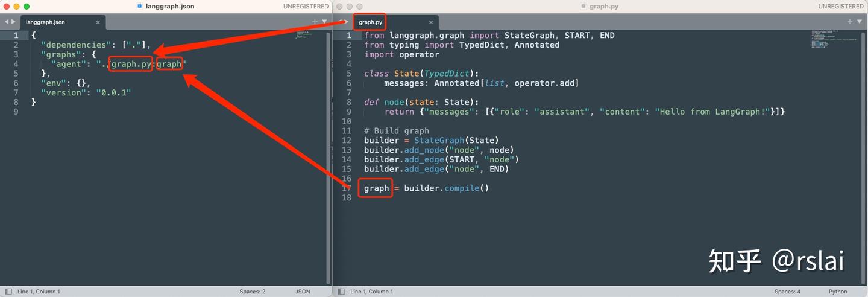Viewport: 868px width, 297px height.
Task: Click line number 9 in langgraph.json gutter
Action: coord(16,112)
